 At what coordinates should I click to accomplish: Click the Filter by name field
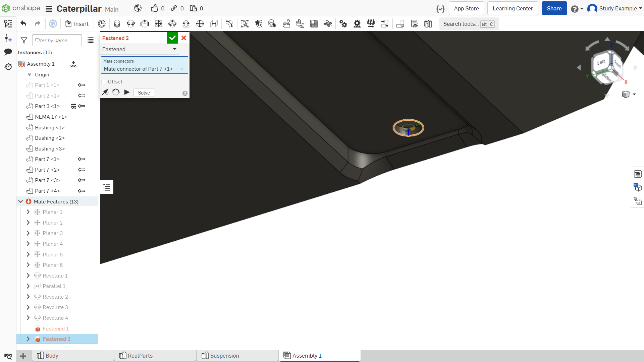click(x=57, y=41)
